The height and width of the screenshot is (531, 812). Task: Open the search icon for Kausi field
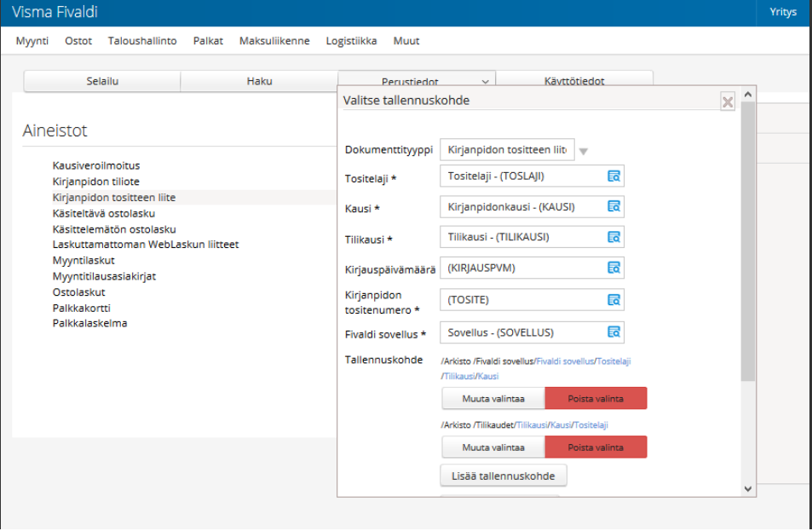point(613,206)
